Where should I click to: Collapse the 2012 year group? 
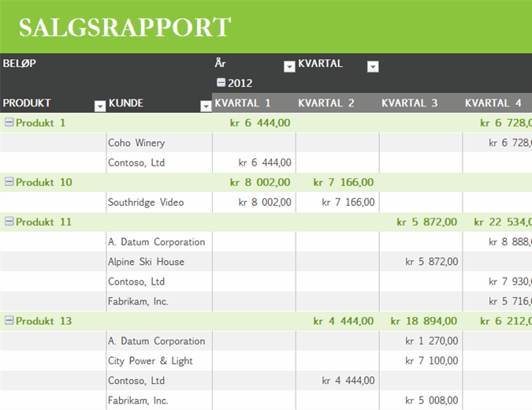(x=221, y=83)
